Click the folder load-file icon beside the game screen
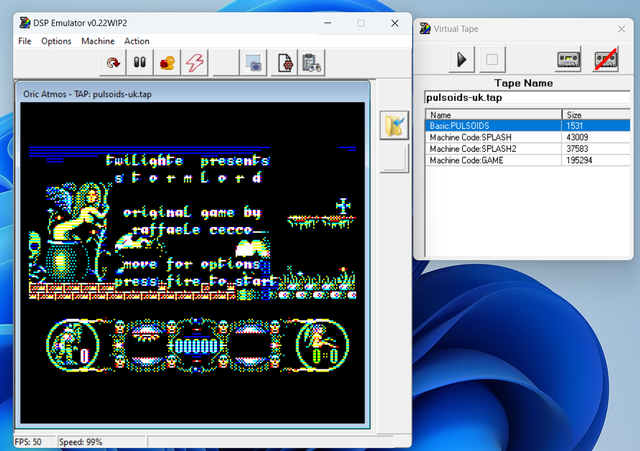This screenshot has width=640, height=451. coord(394,125)
